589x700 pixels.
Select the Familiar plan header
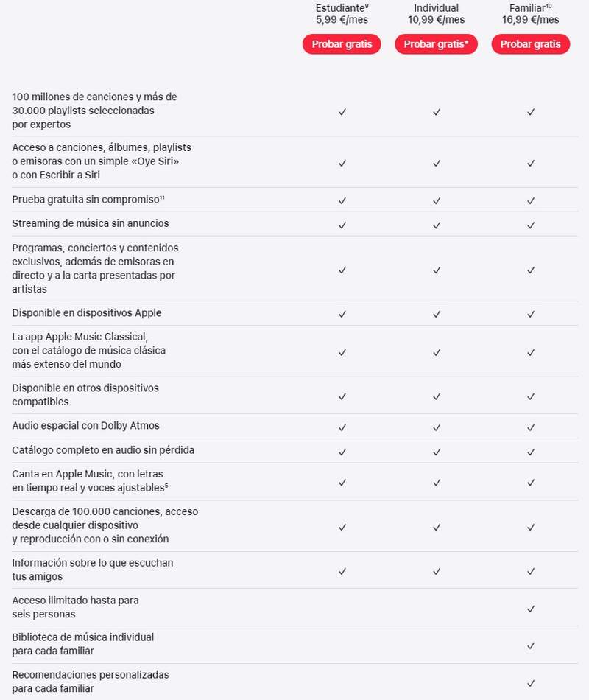pos(529,8)
